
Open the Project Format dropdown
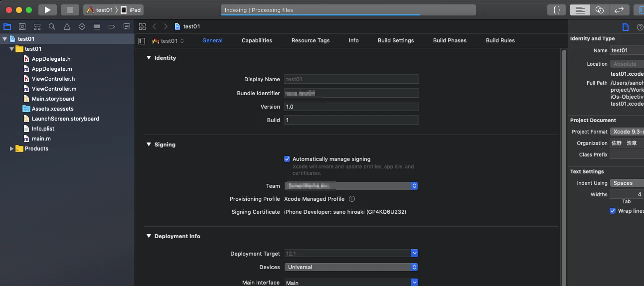click(x=627, y=132)
